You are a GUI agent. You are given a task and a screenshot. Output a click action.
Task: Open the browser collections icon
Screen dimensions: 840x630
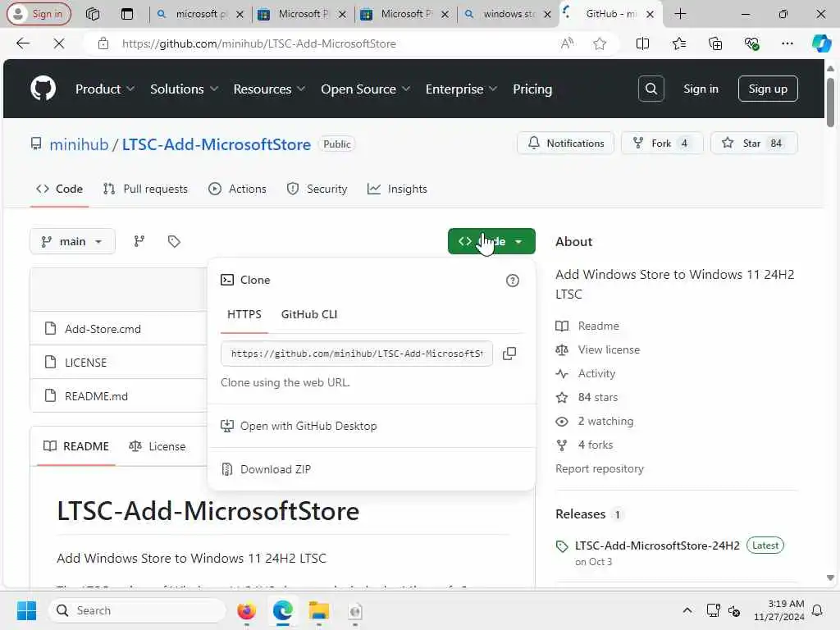[x=715, y=43]
